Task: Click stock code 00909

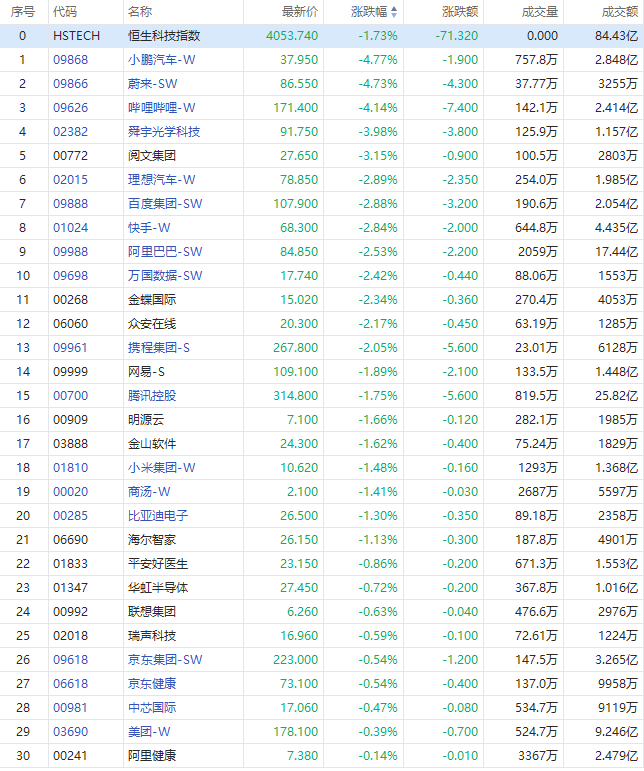Action: 70,420
